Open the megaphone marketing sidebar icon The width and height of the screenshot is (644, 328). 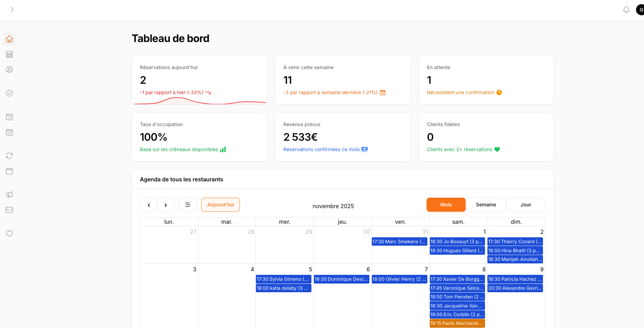(9, 195)
